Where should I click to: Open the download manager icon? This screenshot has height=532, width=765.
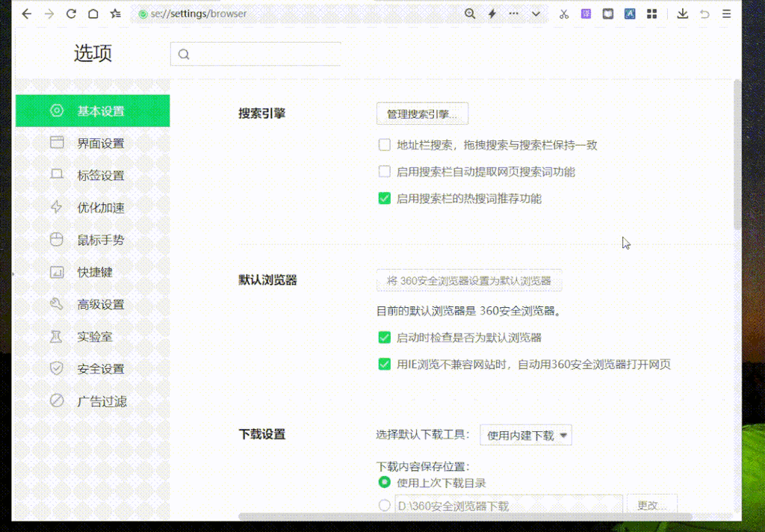[682, 13]
